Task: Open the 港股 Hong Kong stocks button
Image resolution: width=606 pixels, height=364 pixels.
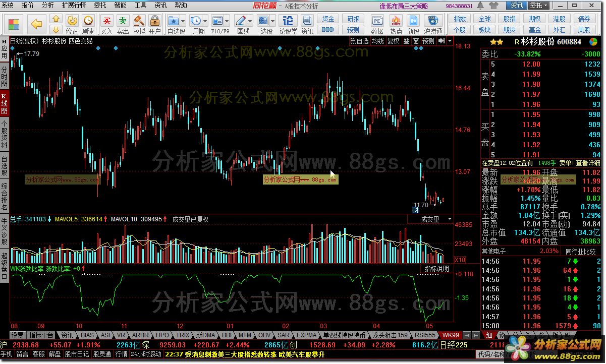Action: [x=559, y=19]
